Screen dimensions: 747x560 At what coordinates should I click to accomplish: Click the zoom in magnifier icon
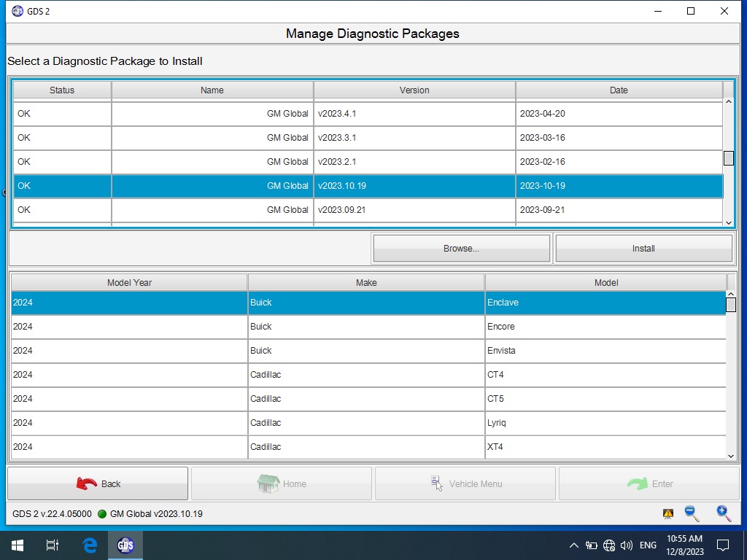pos(724,513)
